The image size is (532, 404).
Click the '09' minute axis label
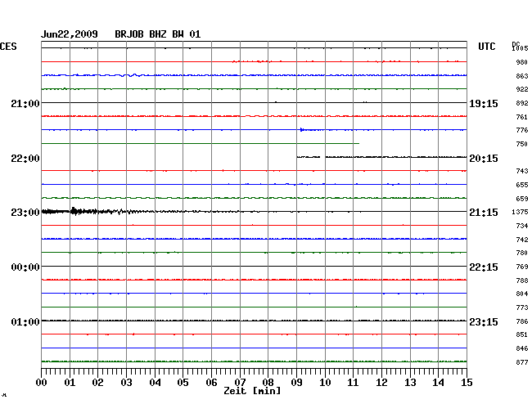[x=296, y=382]
